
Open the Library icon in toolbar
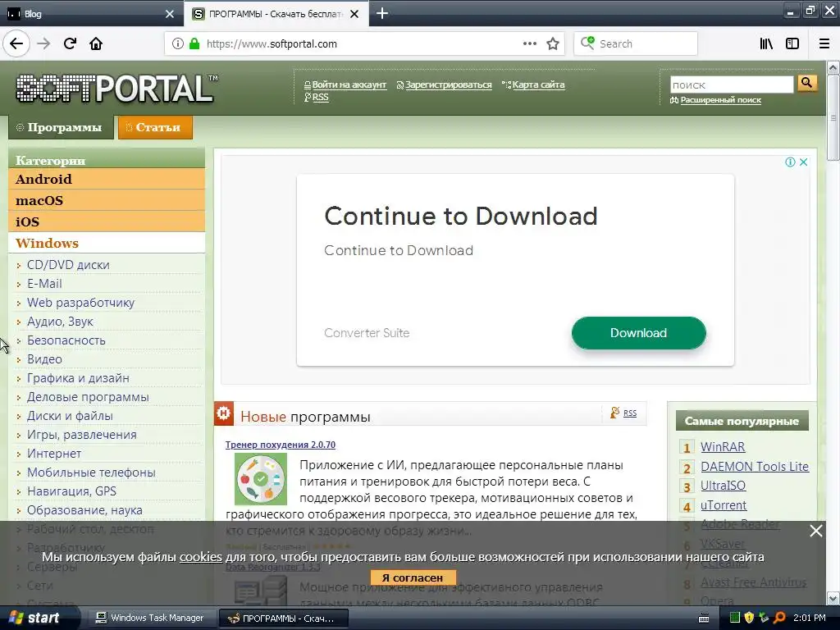click(x=766, y=44)
